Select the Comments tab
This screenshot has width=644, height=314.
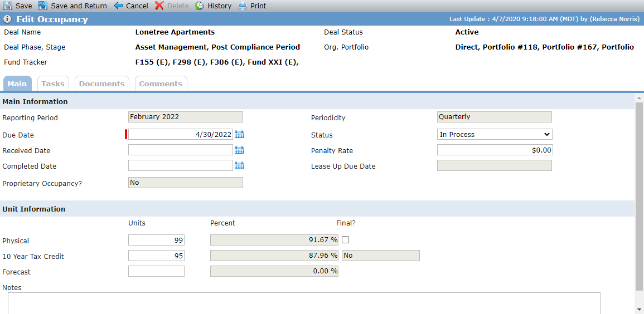tap(161, 84)
